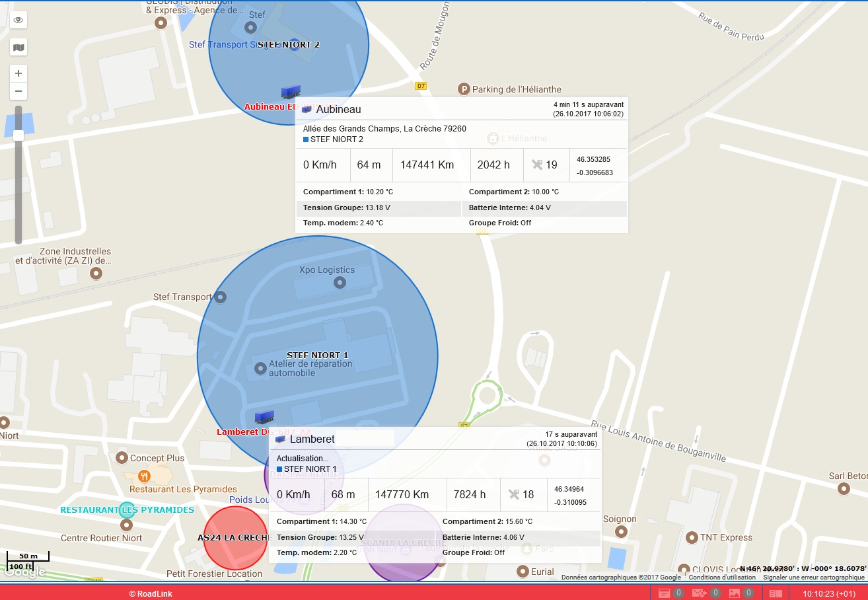Click the zoom slider handle
Screen dimensions: 868x600
coord(18,135)
